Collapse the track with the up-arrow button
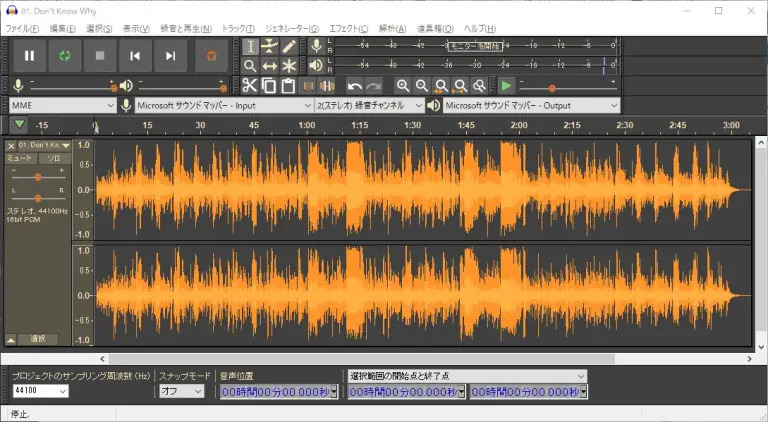 point(11,339)
